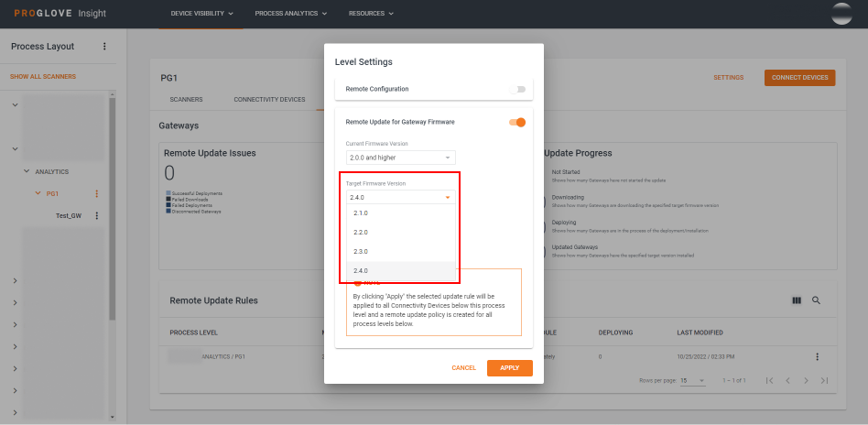Click the Process Layout sidebar scrollbar
This screenshot has height=425, width=868.
pos(113,209)
